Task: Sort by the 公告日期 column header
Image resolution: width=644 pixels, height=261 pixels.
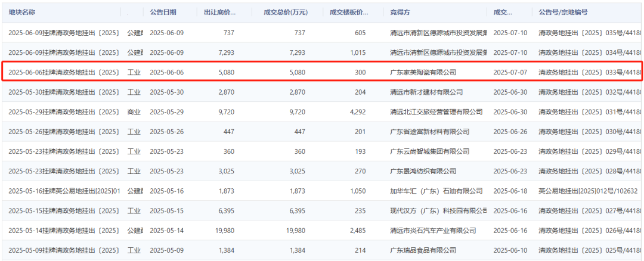Action: coord(163,12)
